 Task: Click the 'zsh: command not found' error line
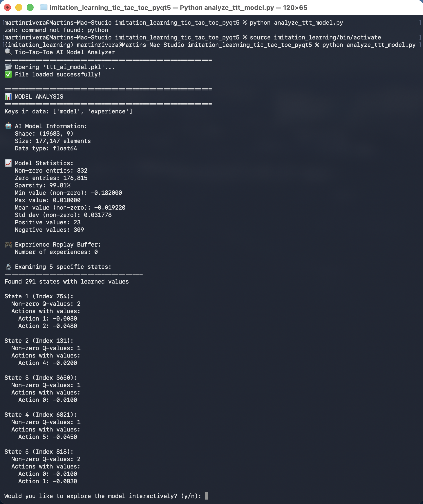point(56,30)
